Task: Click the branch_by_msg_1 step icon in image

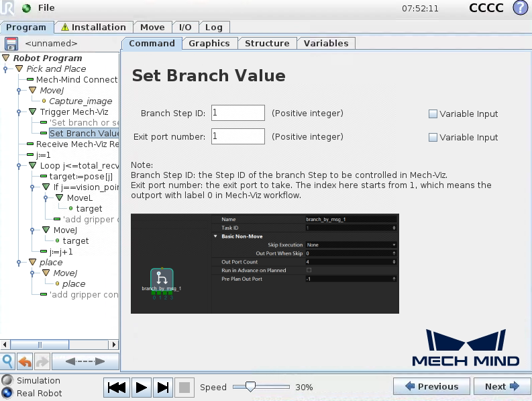Action: pyautogui.click(x=162, y=278)
